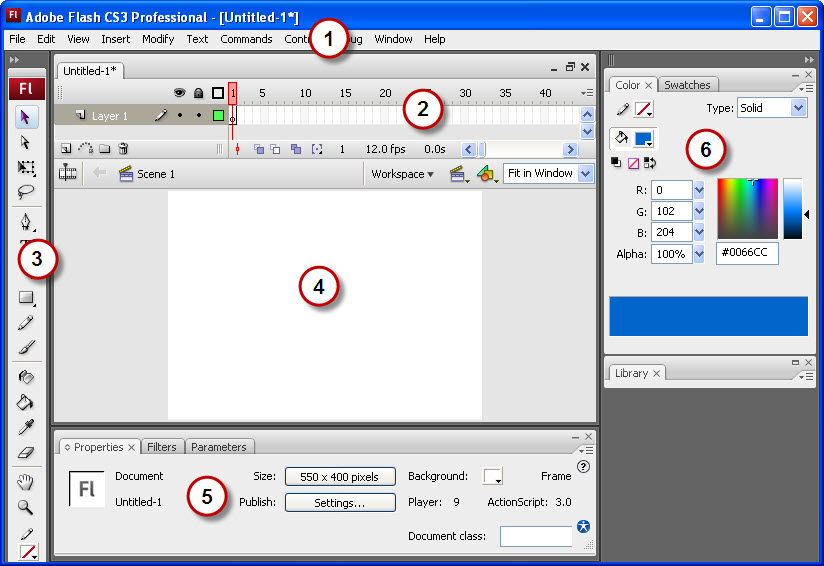824x566 pixels.
Task: Click Center Frame icon in timeline
Action: click(238, 149)
